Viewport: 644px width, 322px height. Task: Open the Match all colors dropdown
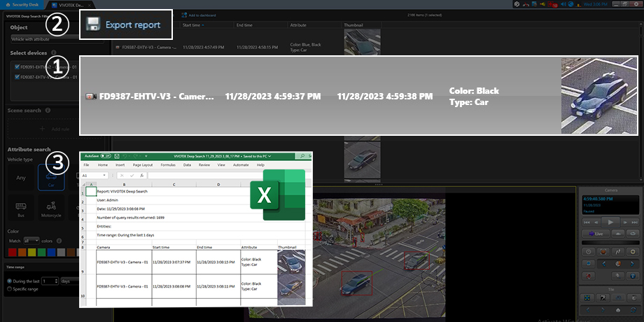[31, 241]
